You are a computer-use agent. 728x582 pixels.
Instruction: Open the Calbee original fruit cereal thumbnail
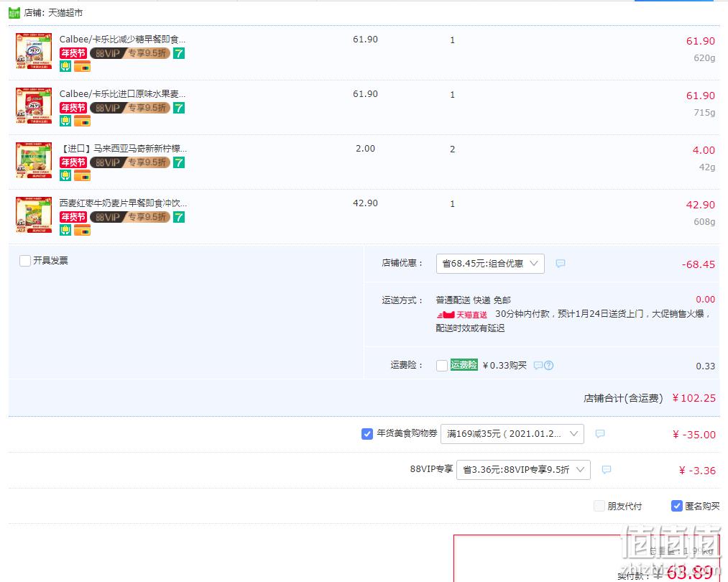[x=34, y=106]
